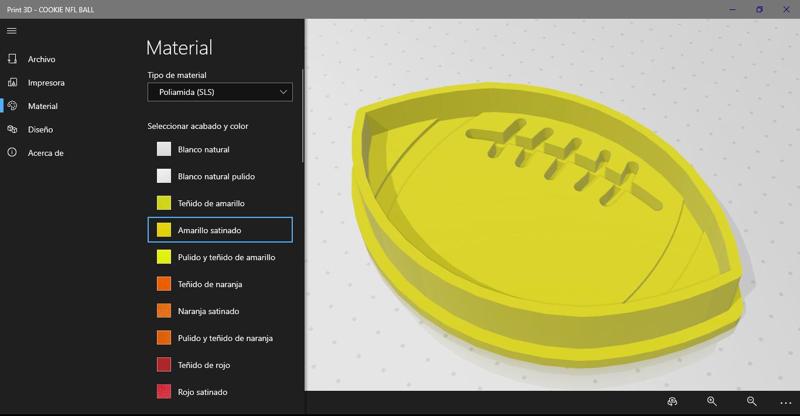
Task: Go to the Material section
Action: (43, 106)
